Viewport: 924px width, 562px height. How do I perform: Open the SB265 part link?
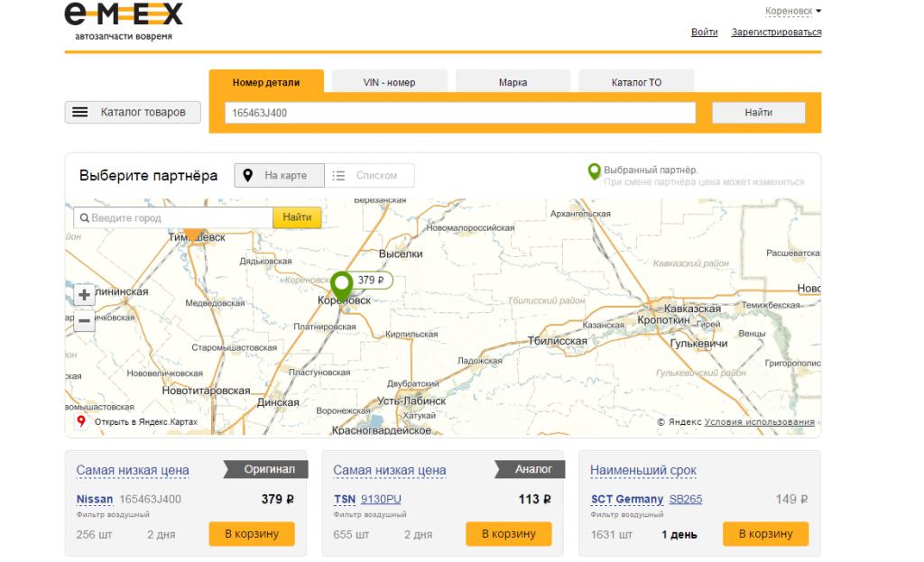pos(686,499)
